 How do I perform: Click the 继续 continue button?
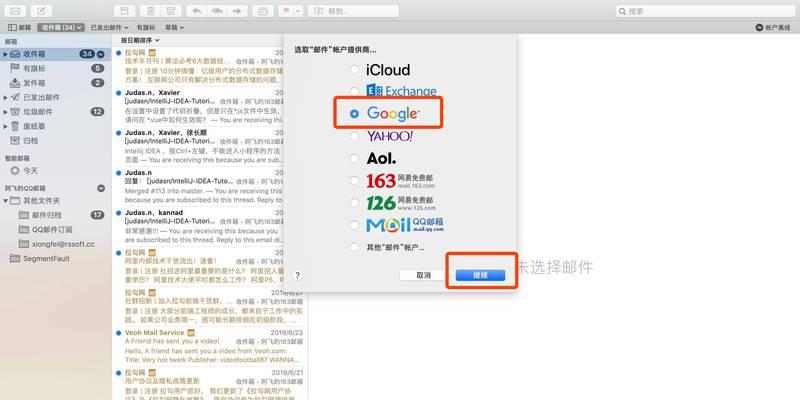[x=480, y=276]
